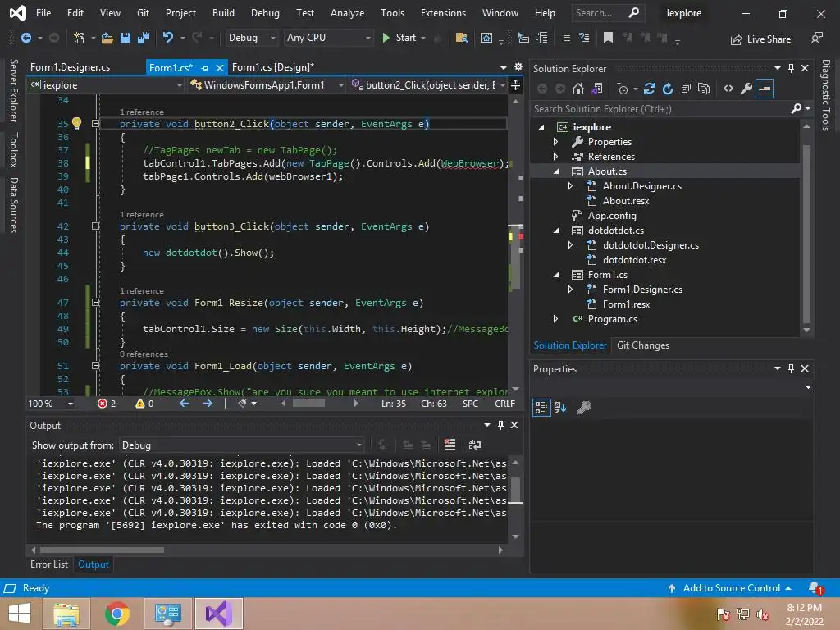The height and width of the screenshot is (630, 840).
Task: Open Properties wrench icon in Solution Explorer toolbar
Action: click(x=746, y=89)
